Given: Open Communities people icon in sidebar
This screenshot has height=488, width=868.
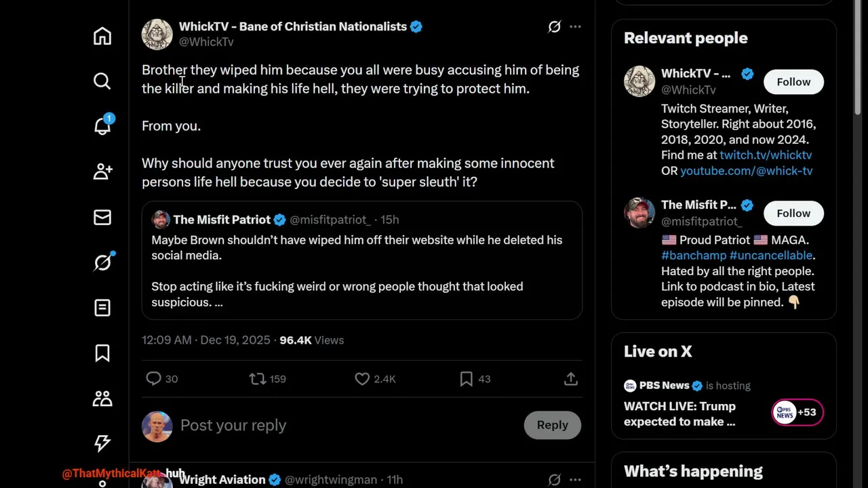Looking at the screenshot, I should 102,399.
